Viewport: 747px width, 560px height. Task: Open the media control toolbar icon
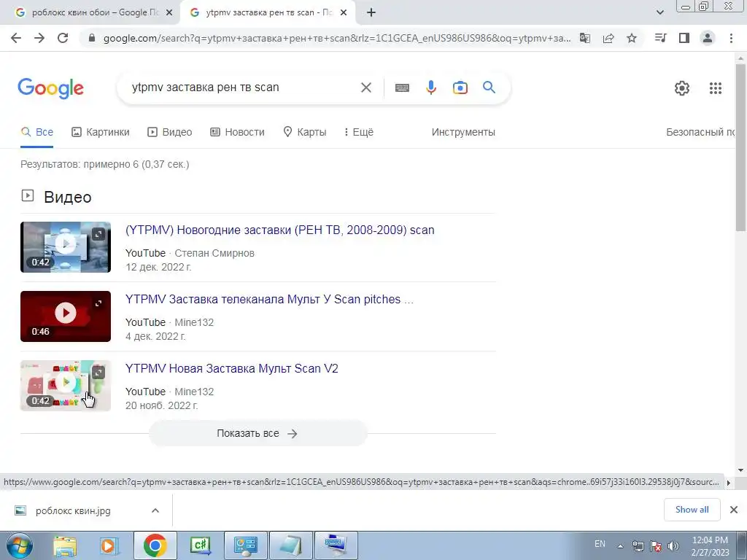coord(661,38)
